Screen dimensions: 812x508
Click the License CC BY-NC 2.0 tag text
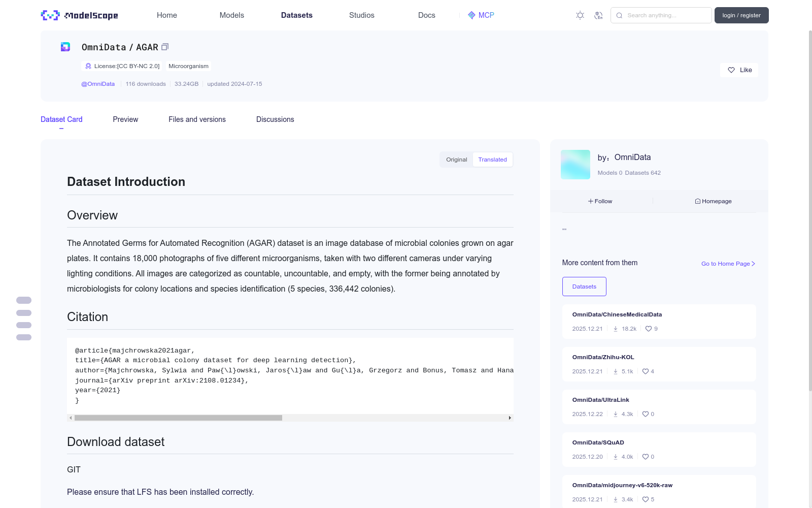point(127,66)
